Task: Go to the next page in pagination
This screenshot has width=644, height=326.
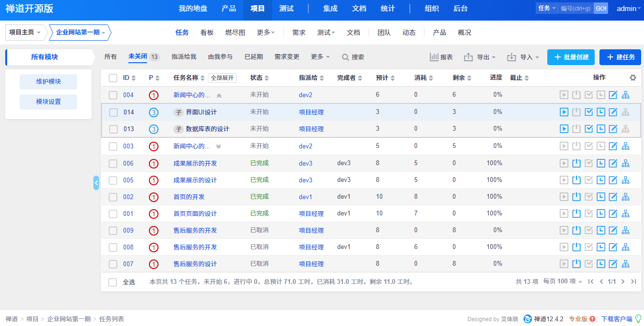Action: (x=623, y=281)
